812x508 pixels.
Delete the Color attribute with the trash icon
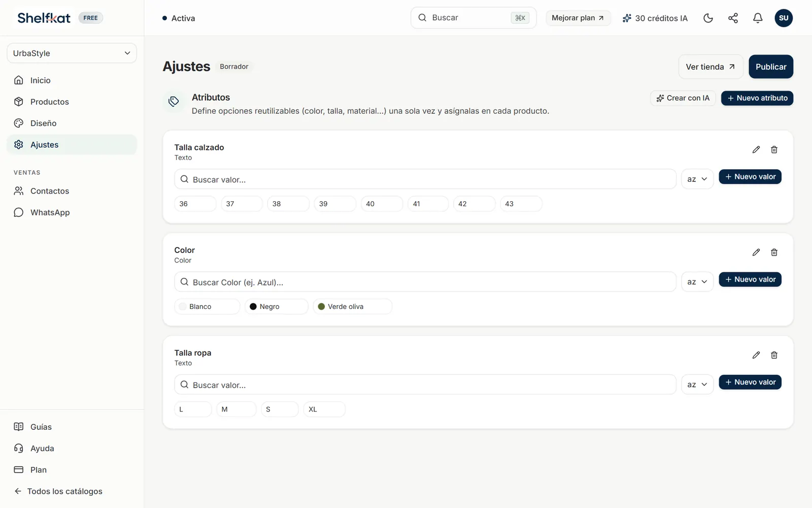pos(774,252)
